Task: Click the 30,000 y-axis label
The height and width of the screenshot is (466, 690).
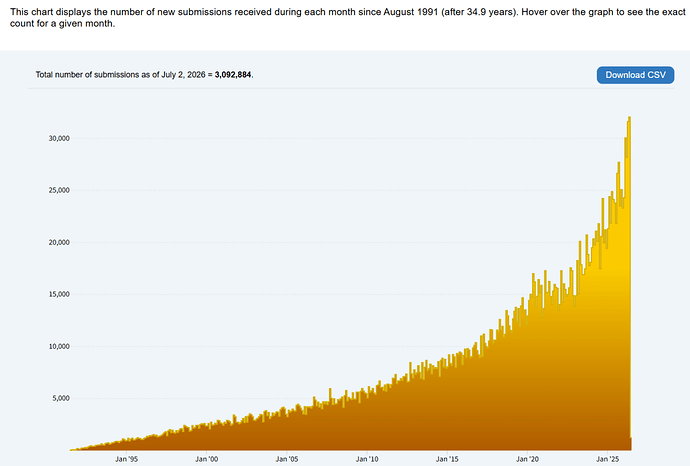Action: (59, 138)
